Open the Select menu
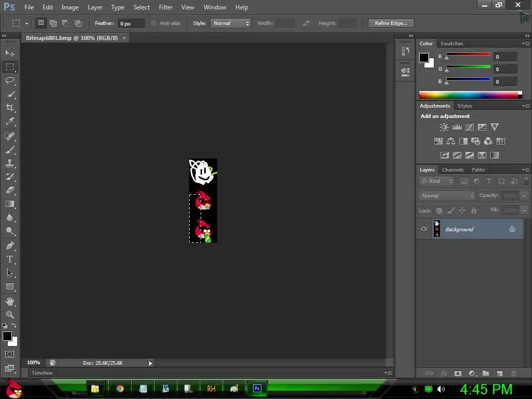Image resolution: width=532 pixels, height=399 pixels. tap(141, 7)
